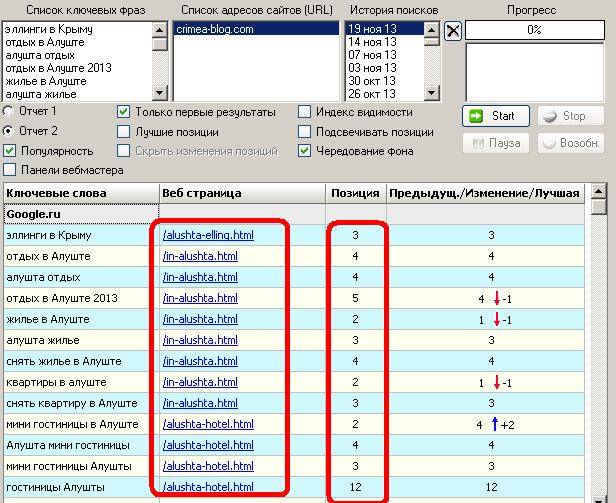
Task: Click the Ключевые слова column header
Action: tap(81, 193)
